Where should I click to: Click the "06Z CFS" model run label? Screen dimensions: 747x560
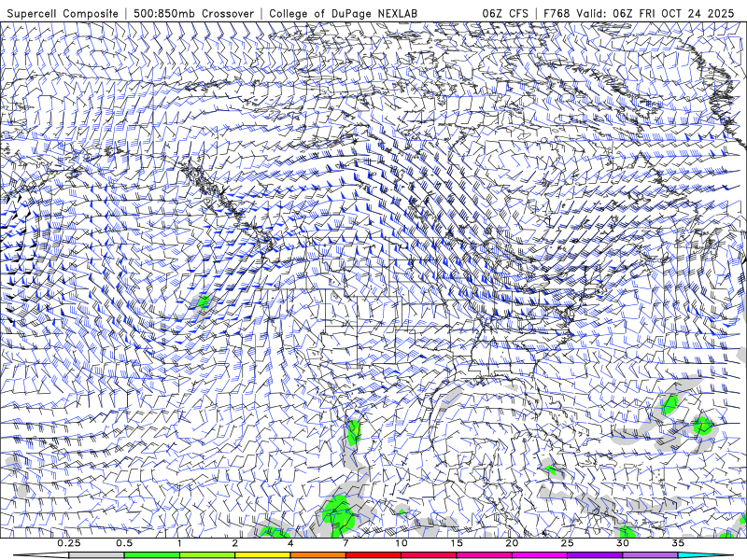pyautogui.click(x=505, y=13)
